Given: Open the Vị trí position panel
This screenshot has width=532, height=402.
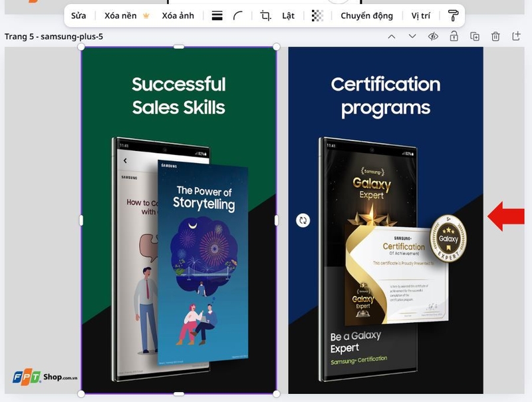Looking at the screenshot, I should (421, 15).
